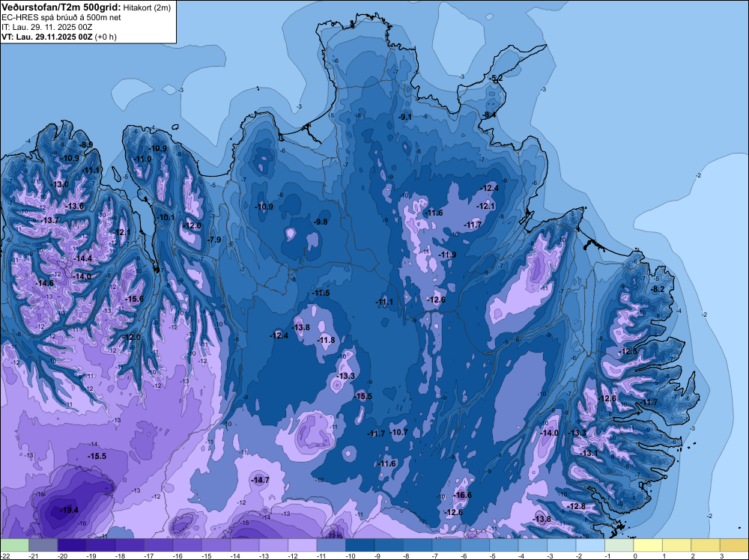This screenshot has width=749, height=560.
Task: Click the light lavender legend swatch above -12
Action: [x=303, y=545]
